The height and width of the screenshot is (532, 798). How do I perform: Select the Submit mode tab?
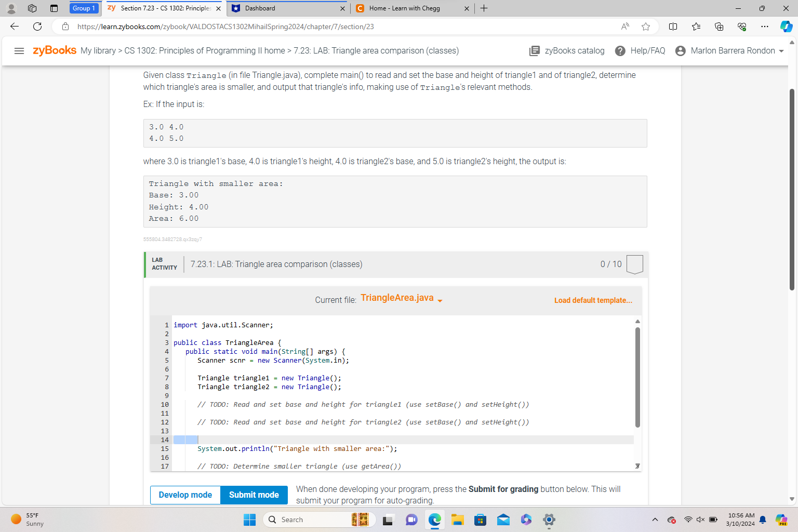click(254, 495)
